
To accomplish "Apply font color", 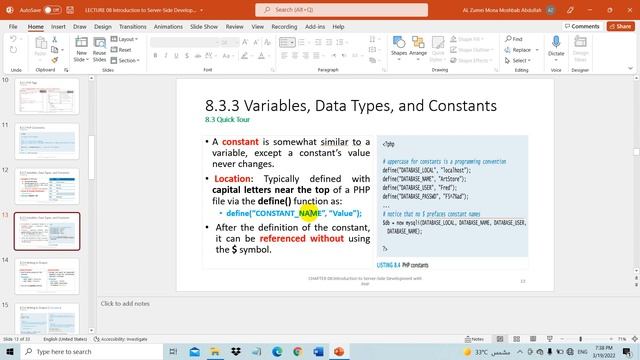I will pyautogui.click(x=261, y=56).
